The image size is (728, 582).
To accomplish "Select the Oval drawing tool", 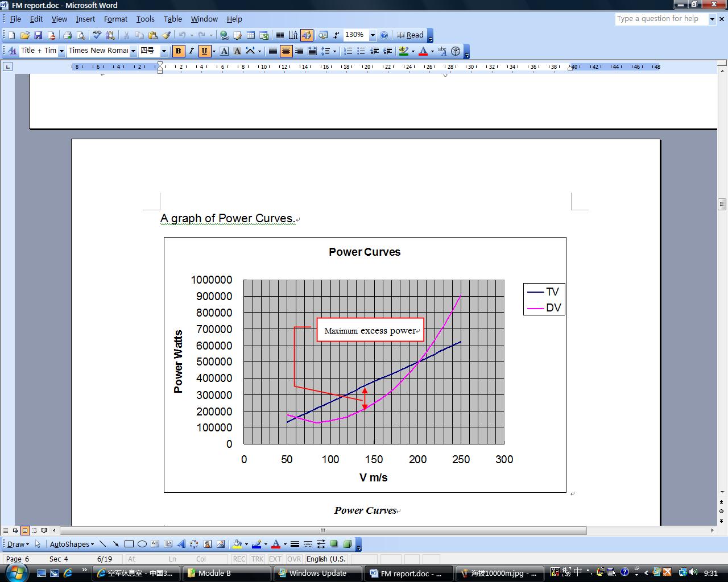I will (142, 544).
